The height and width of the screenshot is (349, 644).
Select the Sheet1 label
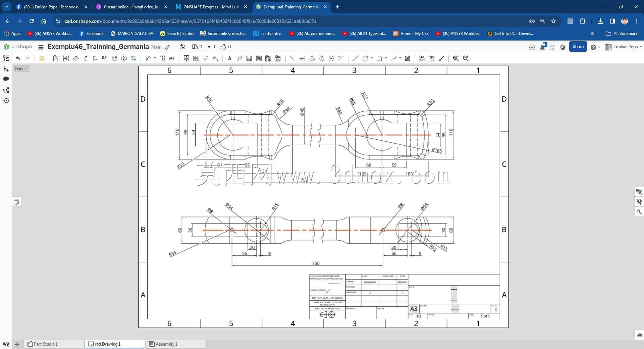(x=21, y=68)
